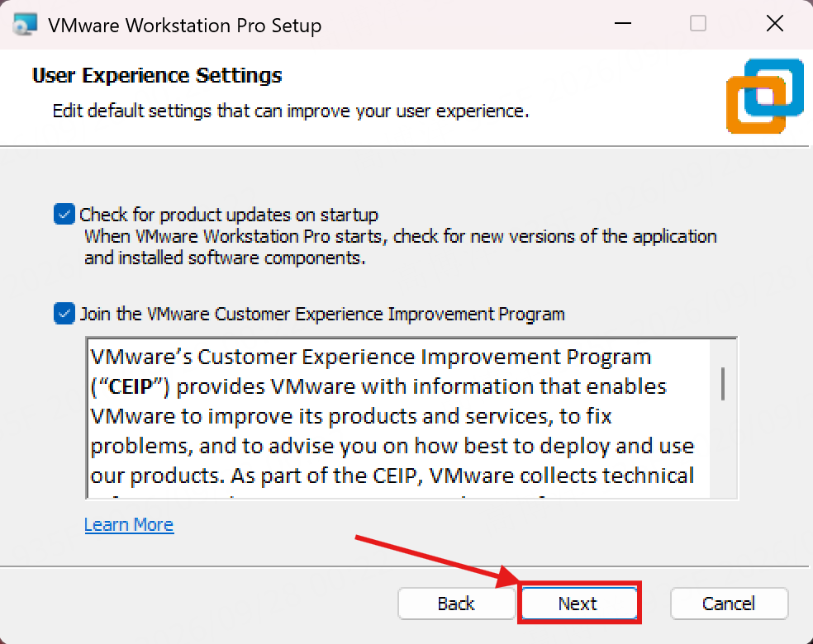Viewport: 813px width, 644px height.
Task: Click the 'Edit default settings' subtitle text
Action: point(291,111)
